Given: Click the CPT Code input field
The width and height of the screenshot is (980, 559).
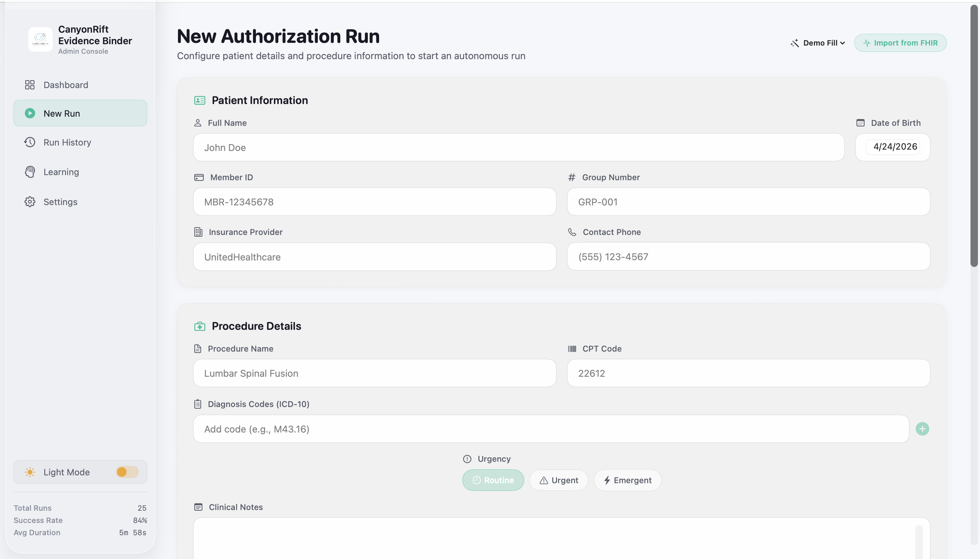Looking at the screenshot, I should [748, 373].
